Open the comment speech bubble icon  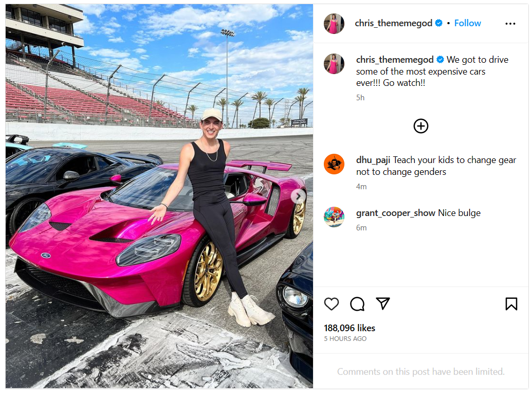357,304
